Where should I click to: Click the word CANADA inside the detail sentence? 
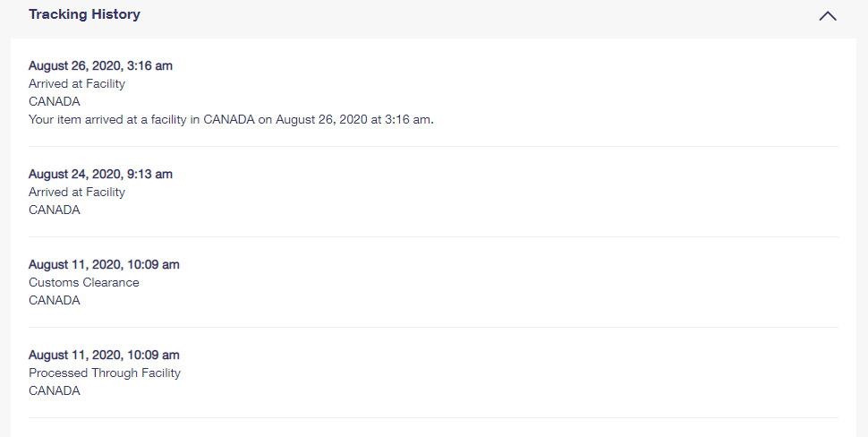pyautogui.click(x=229, y=119)
